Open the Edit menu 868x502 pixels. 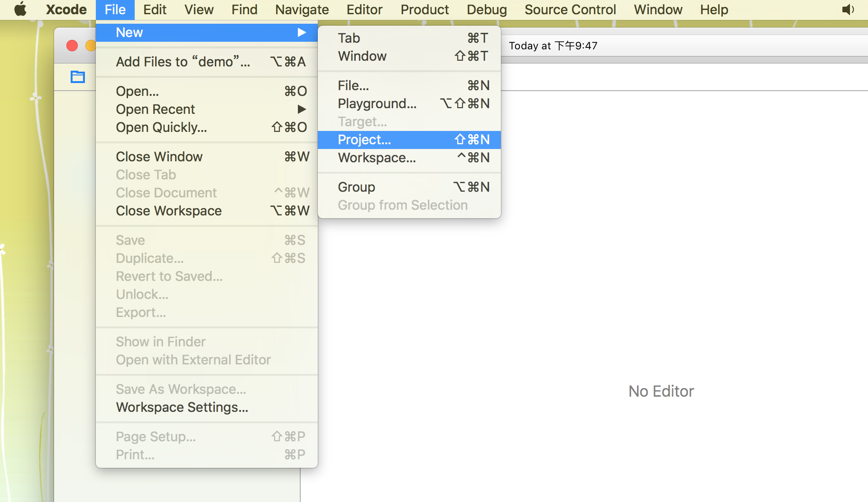tap(155, 9)
